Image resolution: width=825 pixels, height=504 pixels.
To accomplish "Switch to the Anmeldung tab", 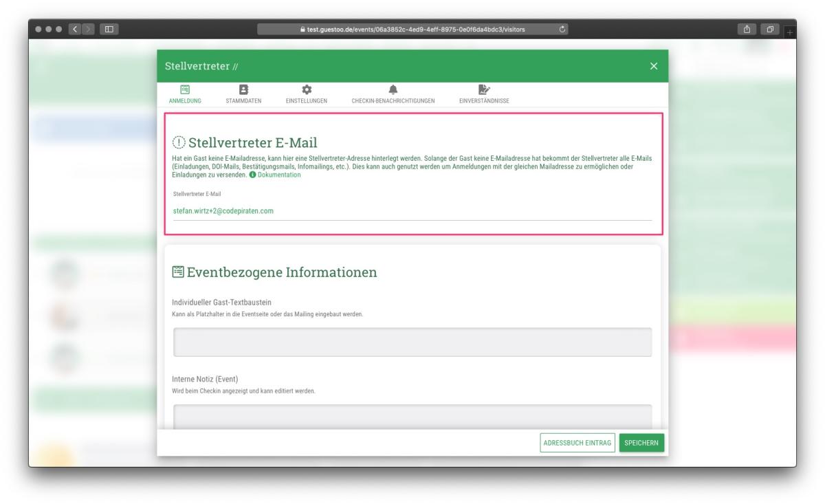I will [x=184, y=94].
